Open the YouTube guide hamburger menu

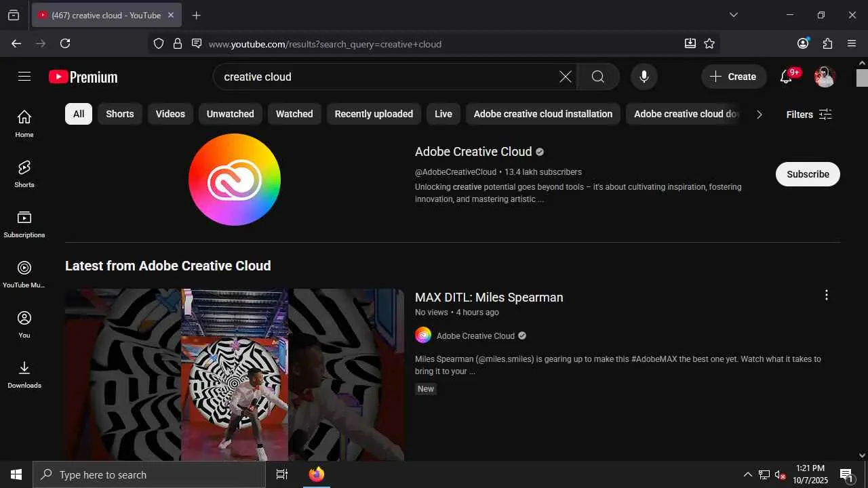24,77
